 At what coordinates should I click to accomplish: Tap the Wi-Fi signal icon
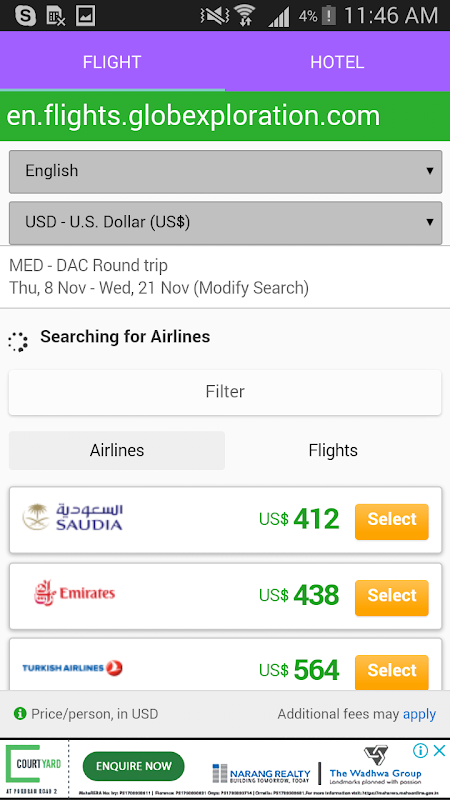pos(246,15)
